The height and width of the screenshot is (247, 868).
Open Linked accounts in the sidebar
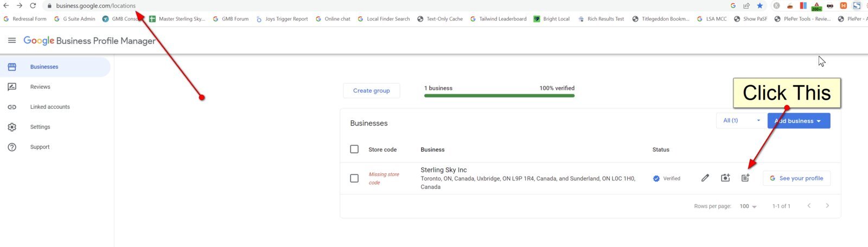[55, 107]
